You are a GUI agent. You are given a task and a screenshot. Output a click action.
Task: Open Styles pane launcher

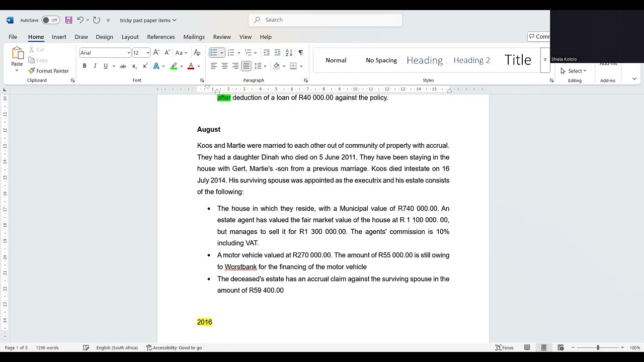(551, 80)
